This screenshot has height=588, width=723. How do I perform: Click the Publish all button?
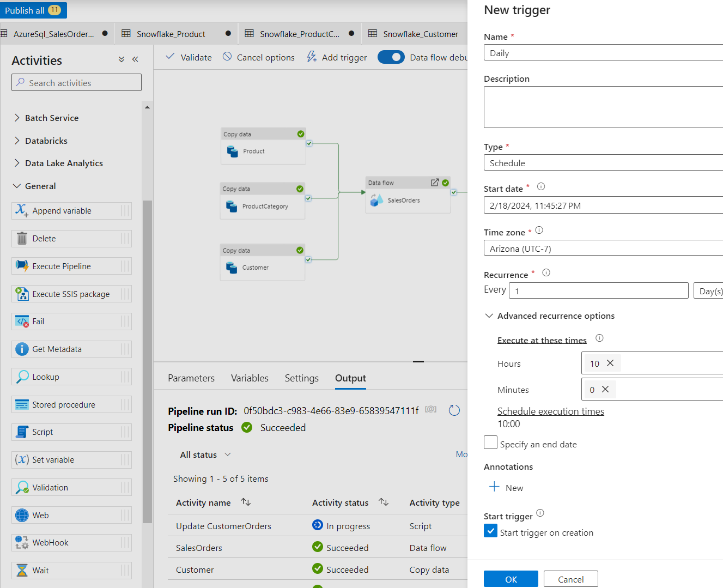pos(33,10)
